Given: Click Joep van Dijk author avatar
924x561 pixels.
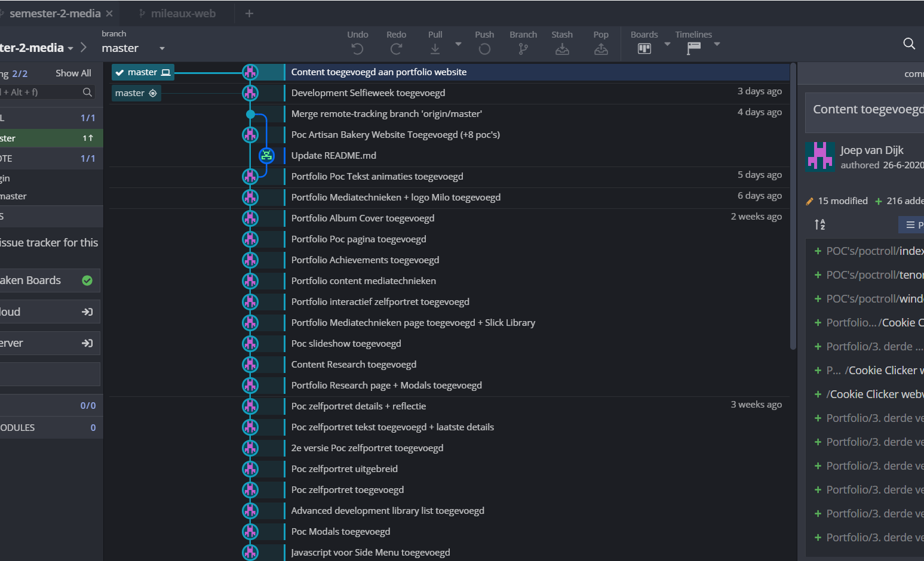Looking at the screenshot, I should point(819,156).
